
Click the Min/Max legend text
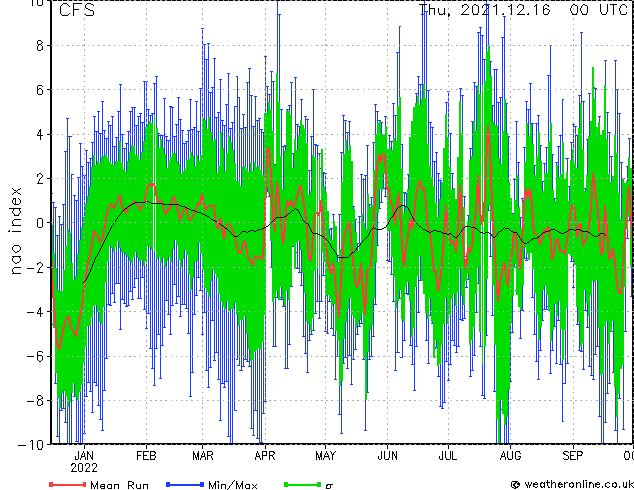point(232,485)
